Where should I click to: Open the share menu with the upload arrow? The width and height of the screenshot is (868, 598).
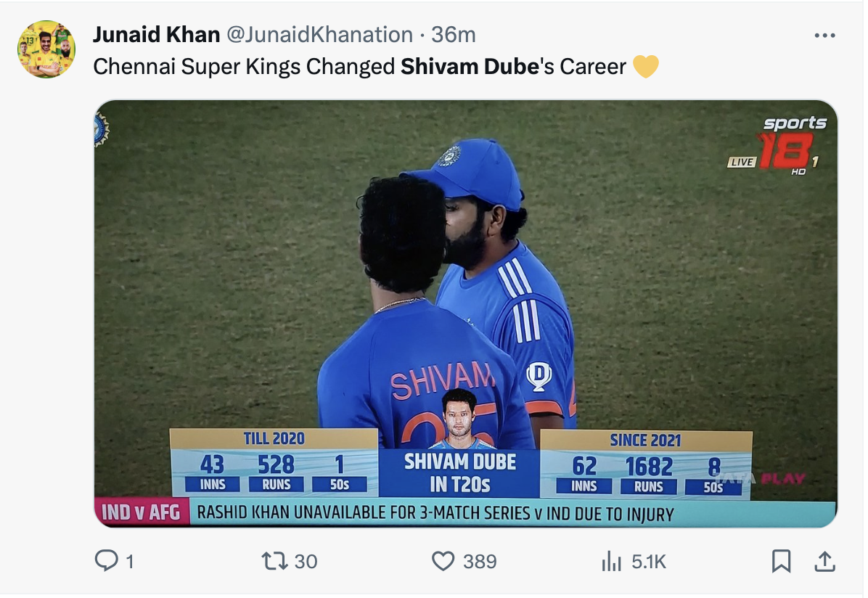click(824, 560)
